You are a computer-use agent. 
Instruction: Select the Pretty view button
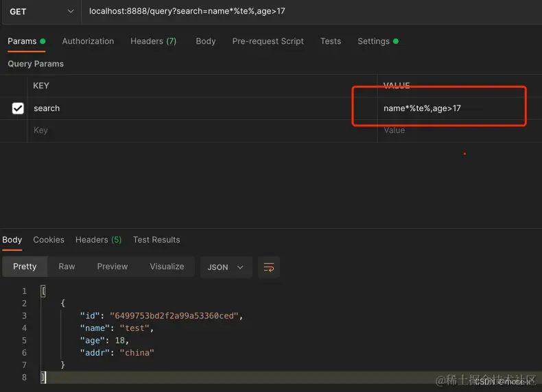(25, 267)
